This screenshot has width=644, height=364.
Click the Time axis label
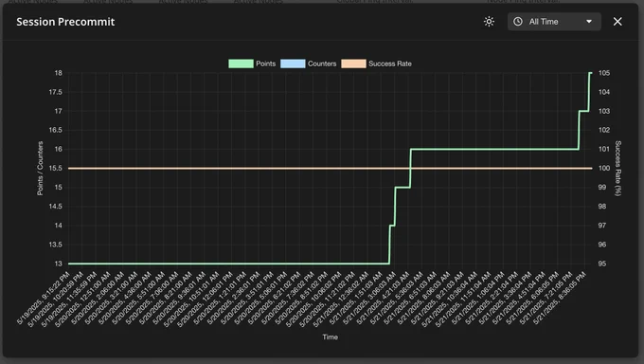(x=331, y=337)
